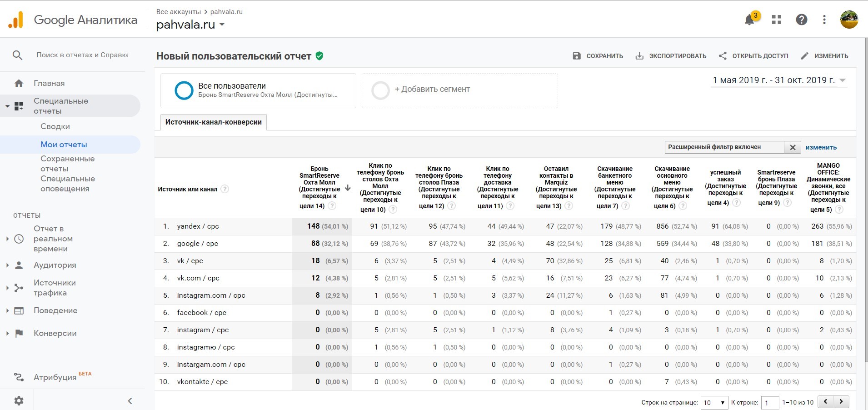Click the Специальные отчеты dashboard icon
Image resolution: width=868 pixels, height=410 pixels.
pos(19,106)
